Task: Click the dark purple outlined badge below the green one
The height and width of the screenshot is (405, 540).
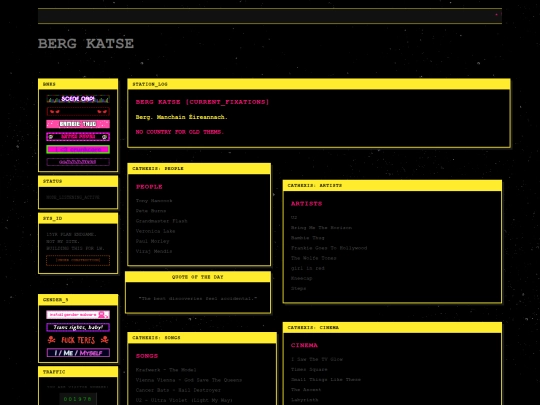Action: coord(78,162)
